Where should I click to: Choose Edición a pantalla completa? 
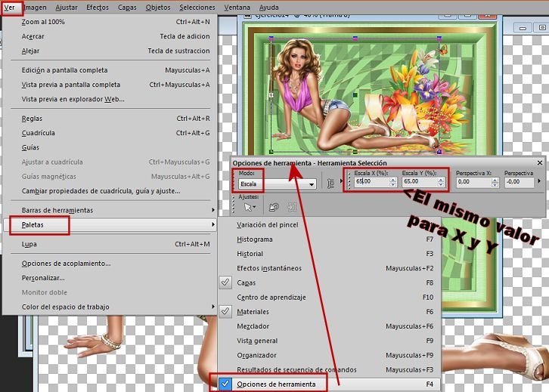coord(109,70)
